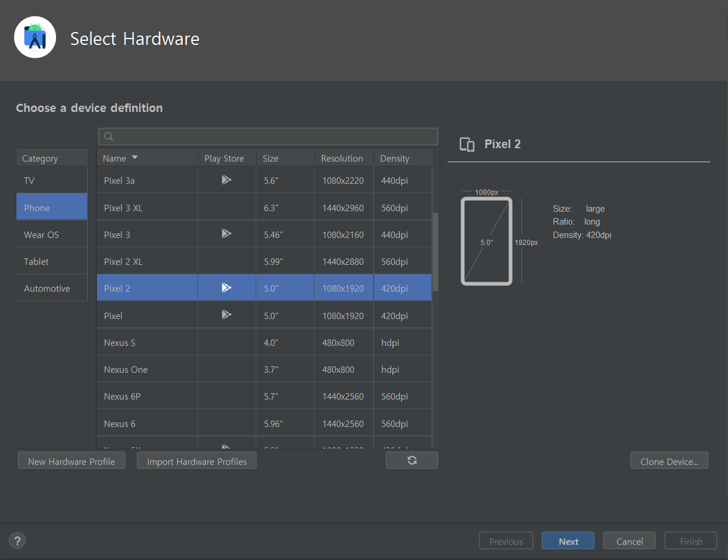The image size is (728, 560).
Task: Click the 1440x2880 resolution cell
Action: [343, 261]
